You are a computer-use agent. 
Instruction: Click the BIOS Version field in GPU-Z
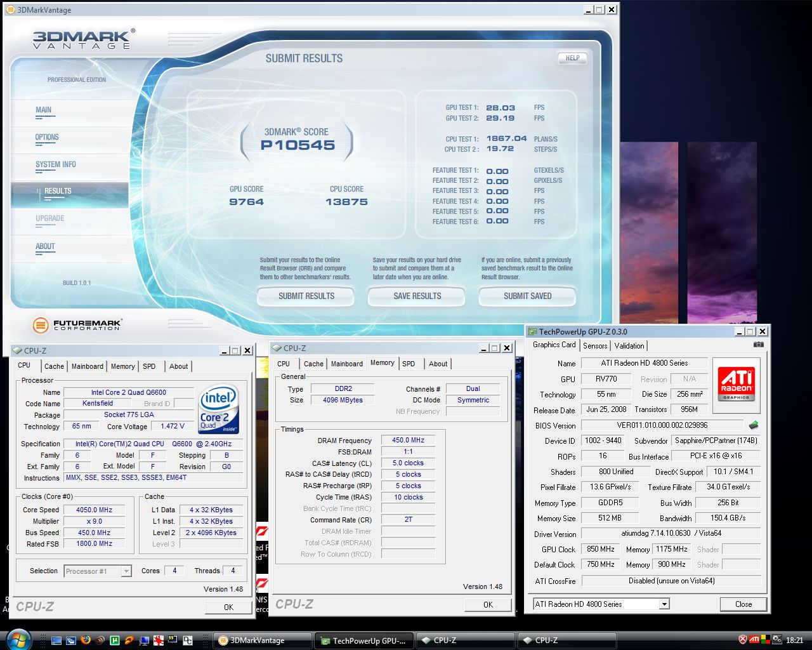[x=662, y=425]
